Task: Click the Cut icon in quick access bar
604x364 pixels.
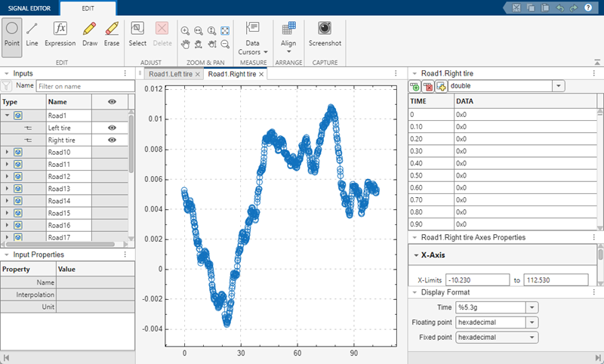Action: pos(516,8)
